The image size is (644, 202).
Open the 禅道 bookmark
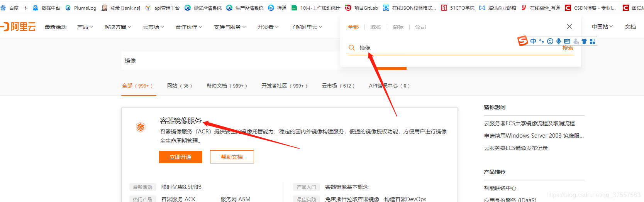click(277, 8)
